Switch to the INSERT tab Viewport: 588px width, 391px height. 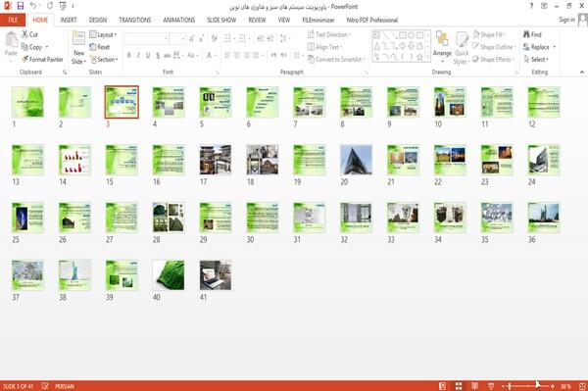click(x=69, y=20)
